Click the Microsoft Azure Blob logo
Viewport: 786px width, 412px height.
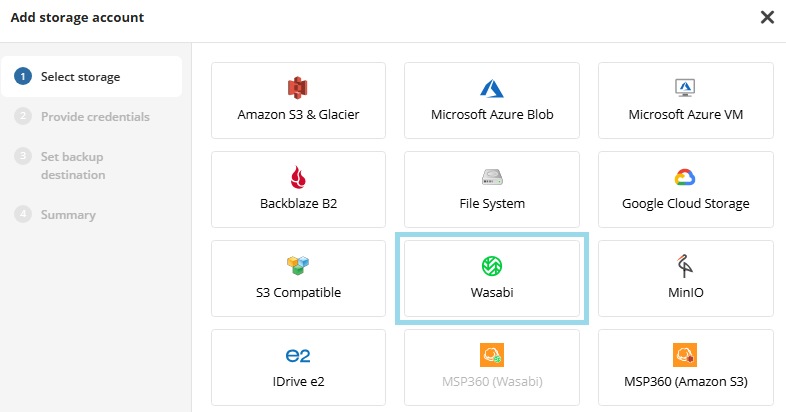click(x=492, y=89)
